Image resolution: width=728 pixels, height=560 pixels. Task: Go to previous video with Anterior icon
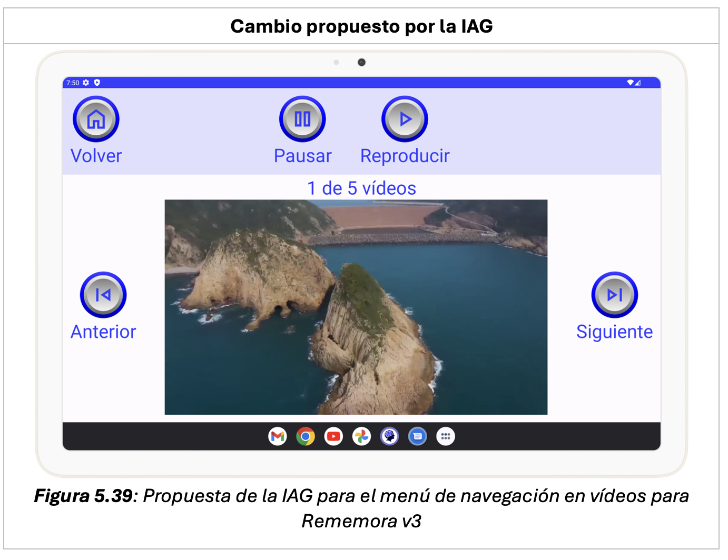click(103, 295)
